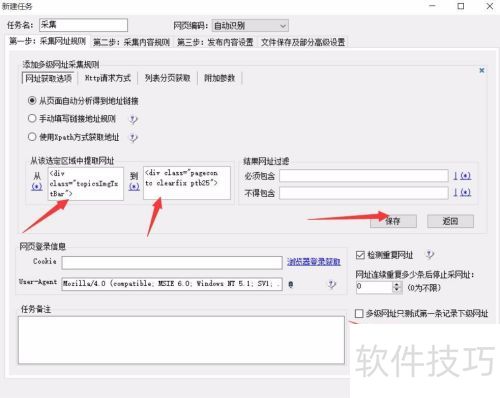Select auto-analyze page for address links option
500x398 pixels.
[83, 101]
